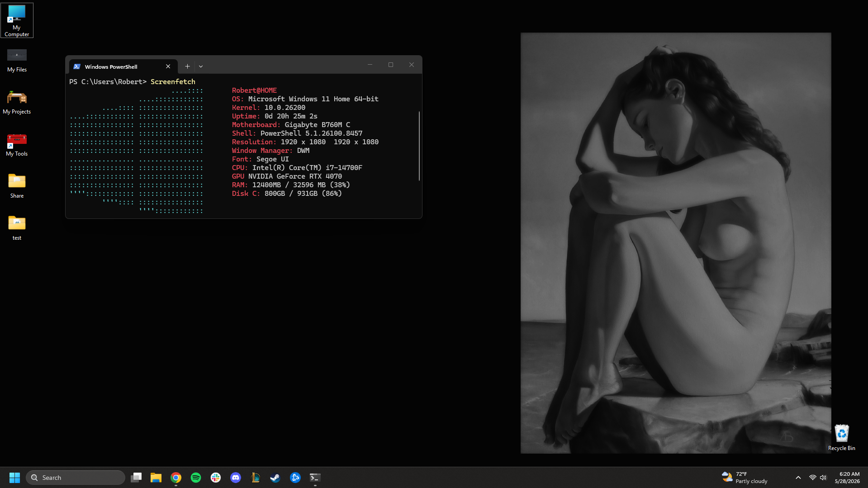Launch Discord from the taskbar
868x488 pixels.
236,478
